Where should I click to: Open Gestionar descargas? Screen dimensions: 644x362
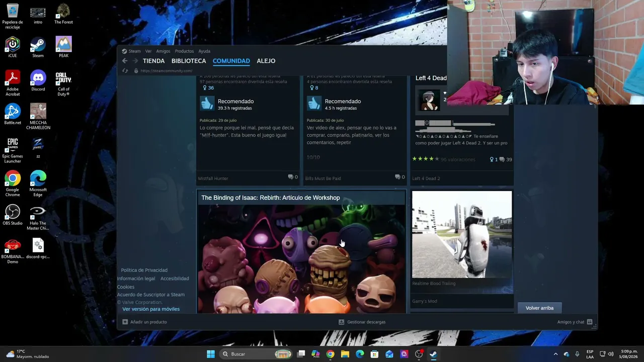[x=362, y=322]
